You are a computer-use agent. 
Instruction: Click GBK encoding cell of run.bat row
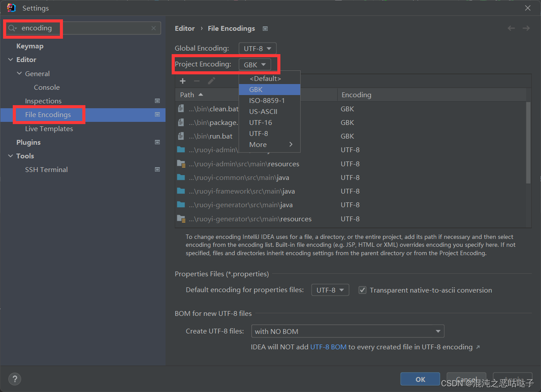pos(347,136)
